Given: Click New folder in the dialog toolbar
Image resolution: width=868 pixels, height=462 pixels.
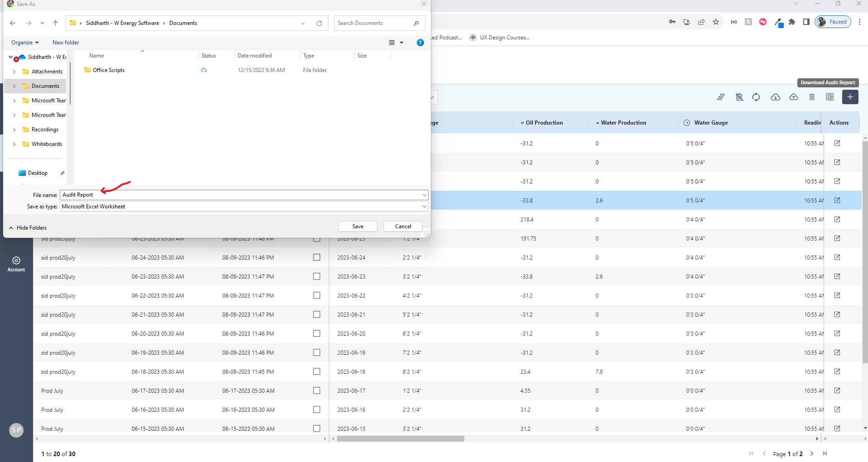Looking at the screenshot, I should [x=66, y=43].
